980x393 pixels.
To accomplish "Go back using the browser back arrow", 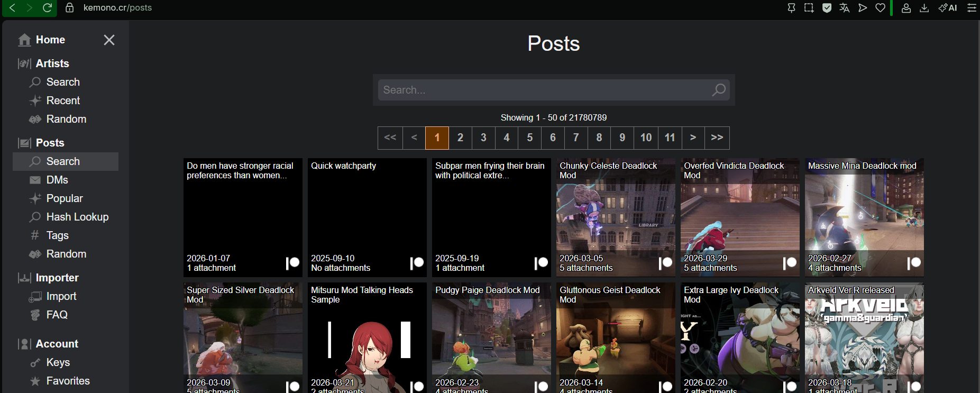I will [x=12, y=8].
